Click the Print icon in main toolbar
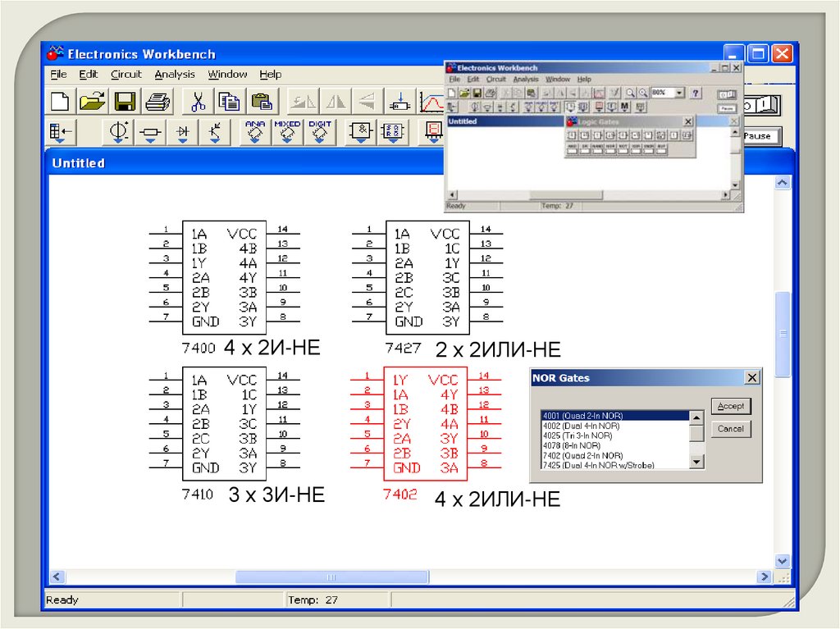The width and height of the screenshot is (840, 629). click(157, 101)
